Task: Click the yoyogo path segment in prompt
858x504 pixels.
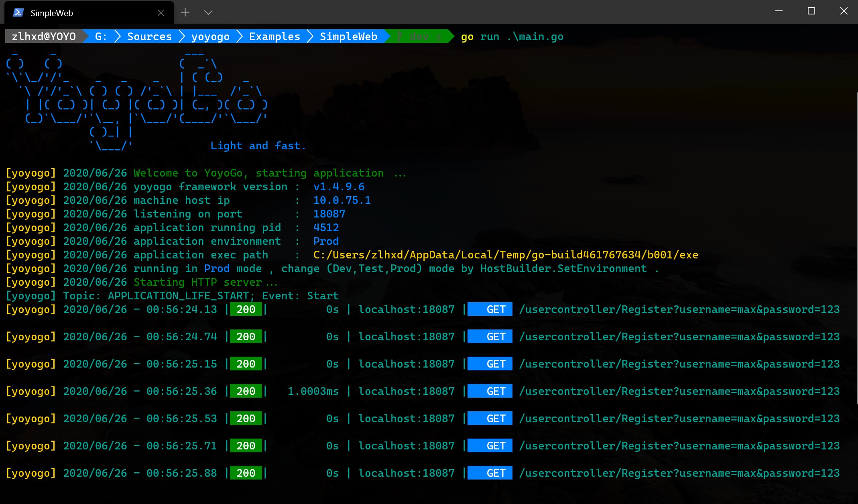Action: 210,37
